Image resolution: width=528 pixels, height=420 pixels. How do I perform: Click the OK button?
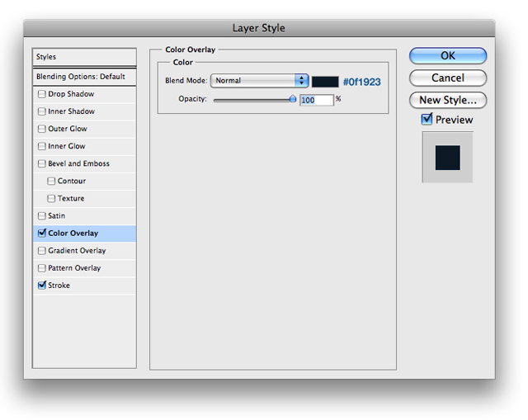click(x=448, y=55)
